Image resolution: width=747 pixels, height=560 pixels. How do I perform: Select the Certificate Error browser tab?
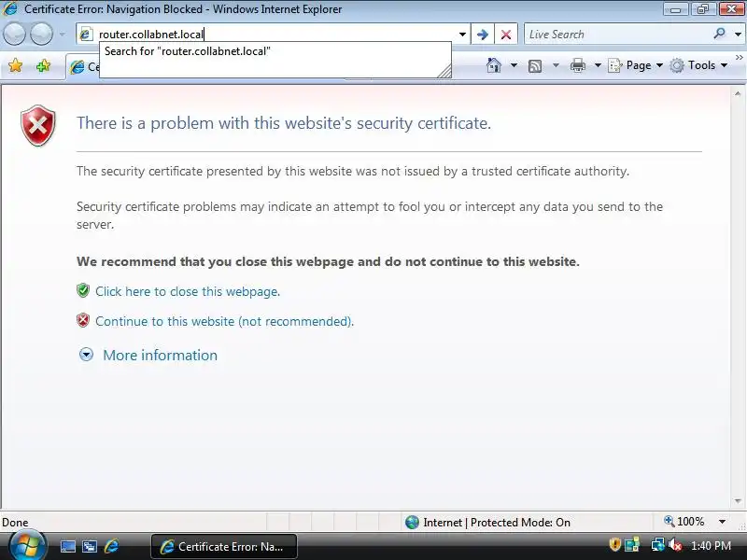tap(83, 67)
